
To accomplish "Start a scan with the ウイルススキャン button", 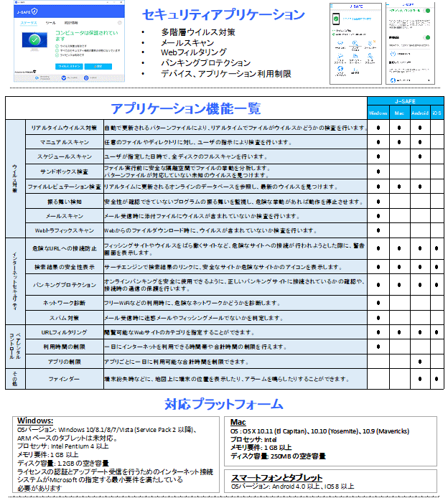I will coord(69,67).
